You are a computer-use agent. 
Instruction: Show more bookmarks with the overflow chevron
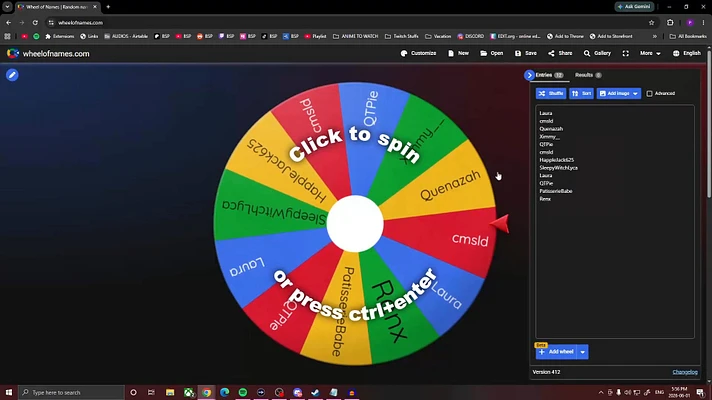click(654, 36)
